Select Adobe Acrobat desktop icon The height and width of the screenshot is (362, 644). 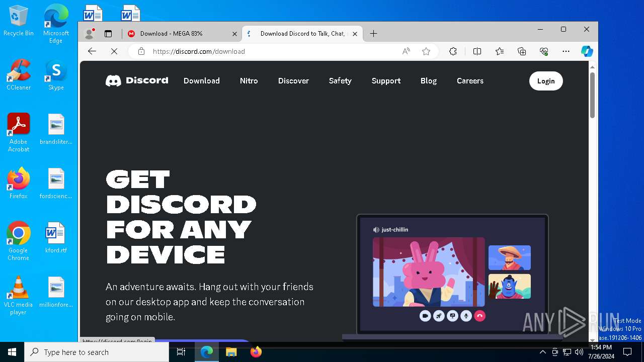click(19, 132)
